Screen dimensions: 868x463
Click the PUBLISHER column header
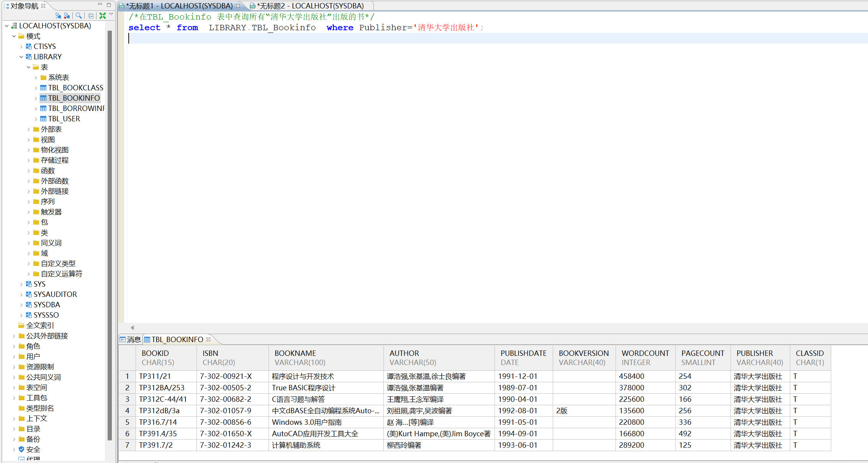tap(754, 354)
